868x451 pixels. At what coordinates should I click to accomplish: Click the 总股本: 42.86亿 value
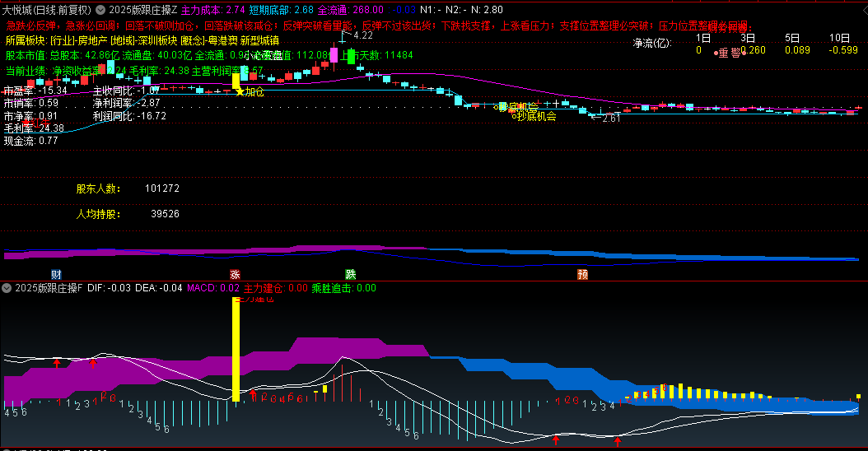(85, 55)
